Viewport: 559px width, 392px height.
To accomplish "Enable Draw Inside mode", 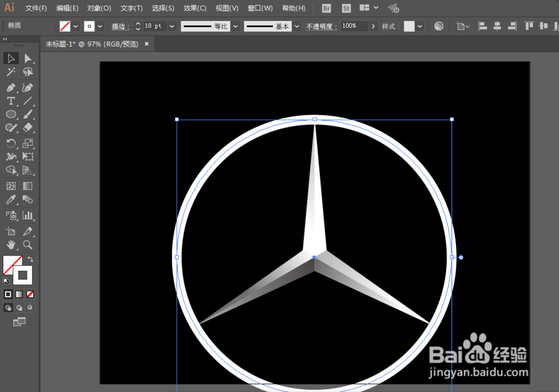I will 30,308.
